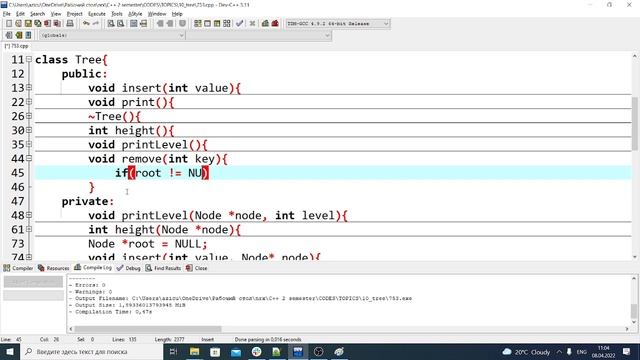The image size is (640, 360).
Task: Open the Project menu
Action: pyautogui.click(x=74, y=14)
